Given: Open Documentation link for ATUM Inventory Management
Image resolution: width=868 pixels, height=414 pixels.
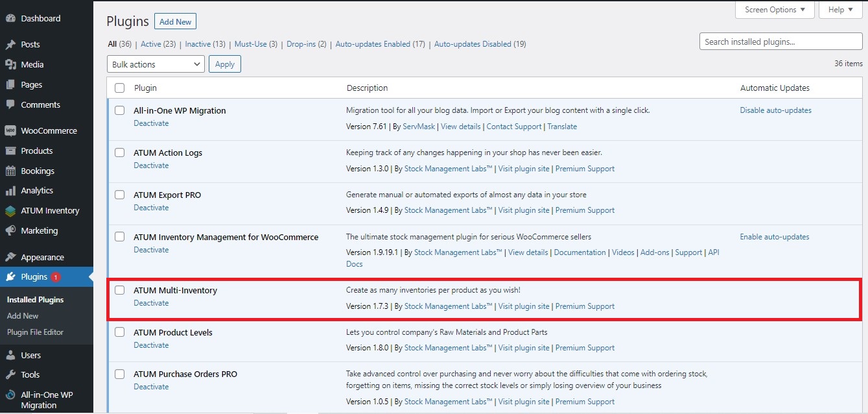Looking at the screenshot, I should (x=580, y=252).
